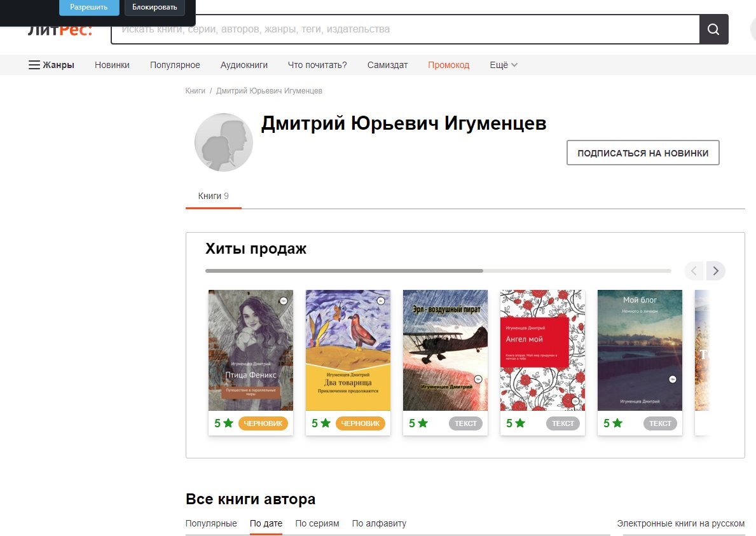Advance the Хиты продаж carousel forward
The height and width of the screenshot is (536, 756).
[x=715, y=271]
